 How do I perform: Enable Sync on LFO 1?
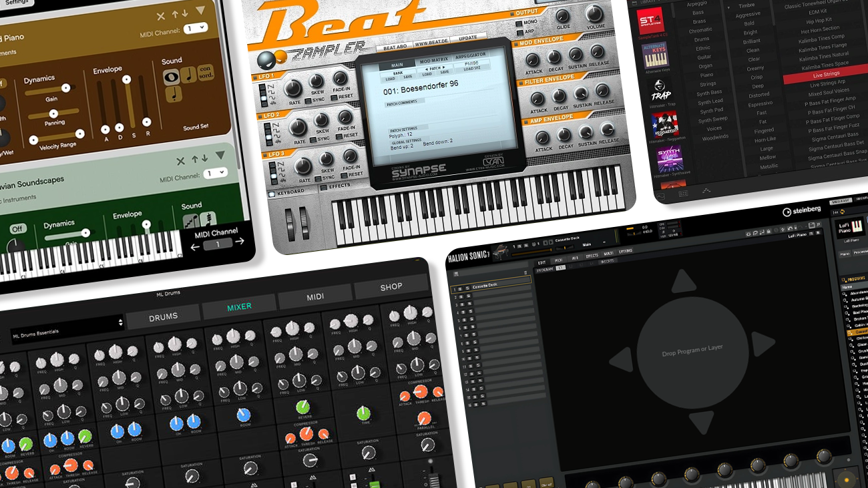point(308,99)
